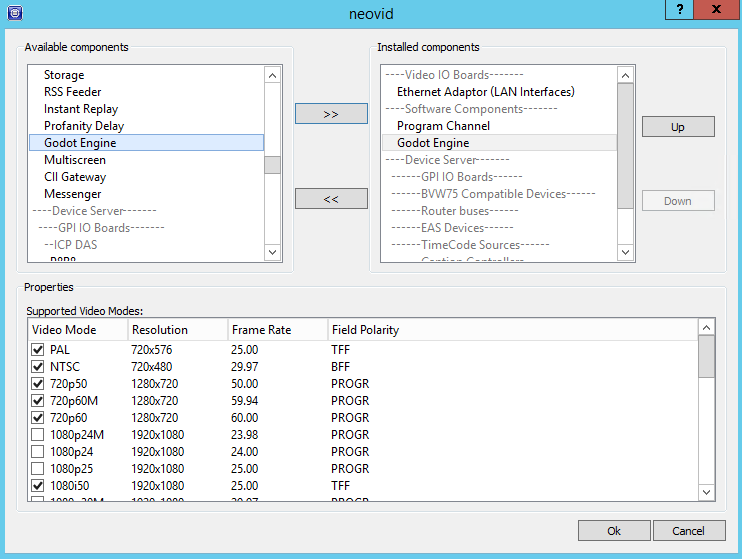This screenshot has width=742, height=559.
Task: Click the Available components scrollbar thumb
Action: [x=272, y=165]
